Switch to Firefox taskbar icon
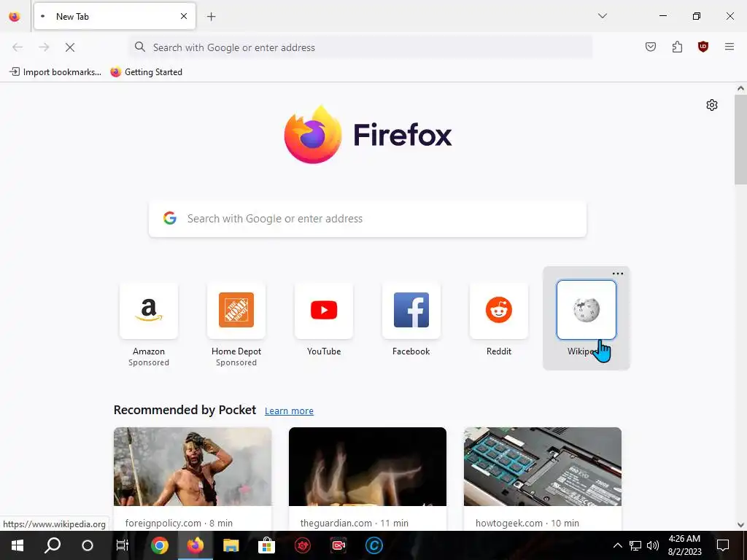Screen dimensions: 747x560 [x=195, y=545]
